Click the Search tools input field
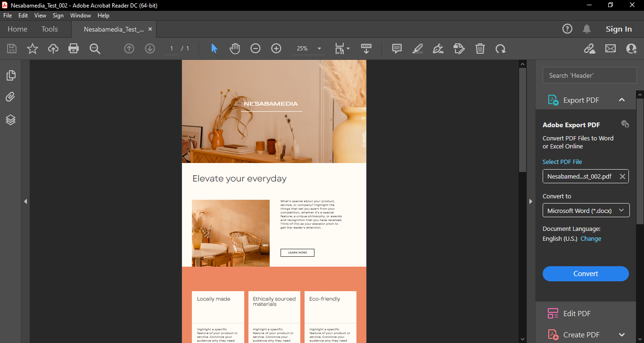The width and height of the screenshot is (644, 343). pyautogui.click(x=589, y=75)
